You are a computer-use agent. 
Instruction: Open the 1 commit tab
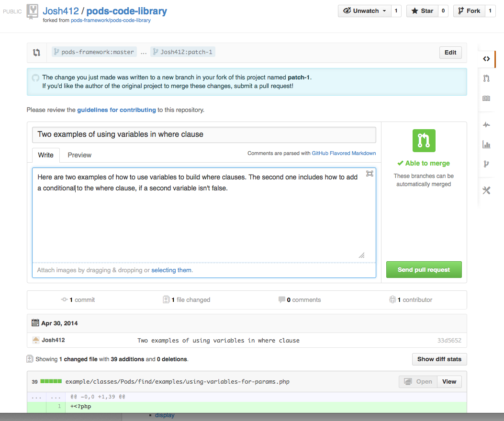(x=78, y=299)
